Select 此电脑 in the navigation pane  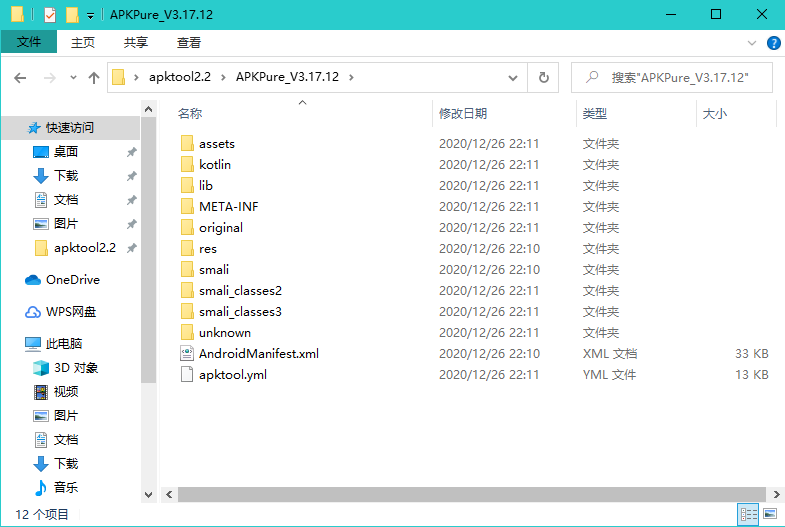tap(64, 344)
